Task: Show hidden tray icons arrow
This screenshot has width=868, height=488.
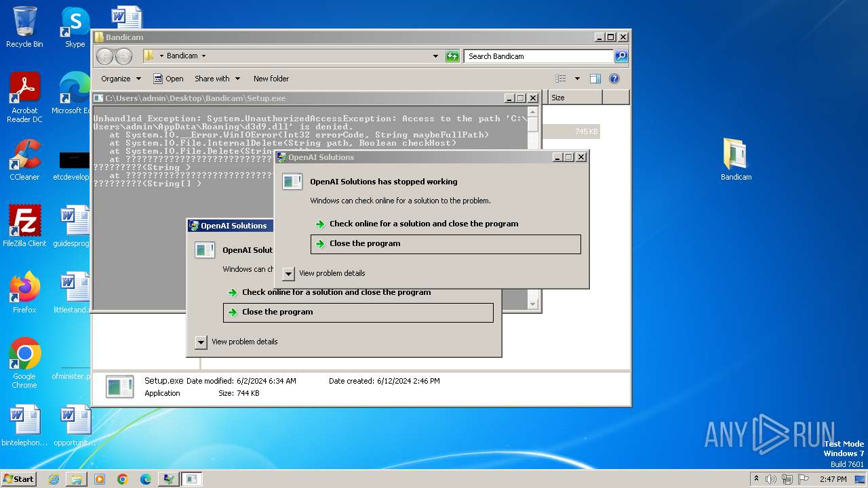Action: pyautogui.click(x=756, y=479)
